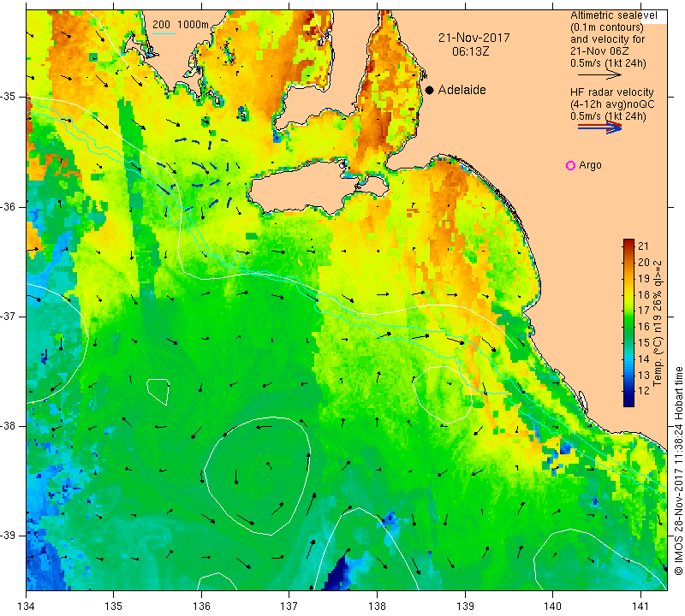Click the '(4-12h avg)noQC' legend text
Image resolution: width=685 pixels, height=616 pixels.
612,104
